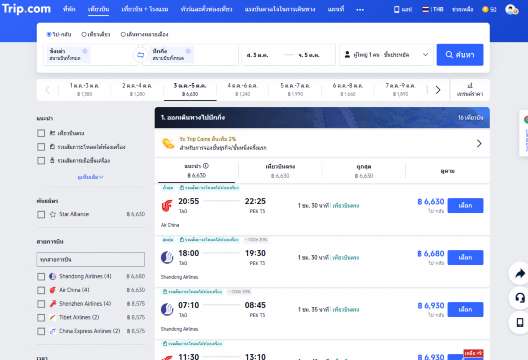This screenshot has width=528, height=360.
Task: Sort results by recommended (฿6,630) tab
Action: 197,170
